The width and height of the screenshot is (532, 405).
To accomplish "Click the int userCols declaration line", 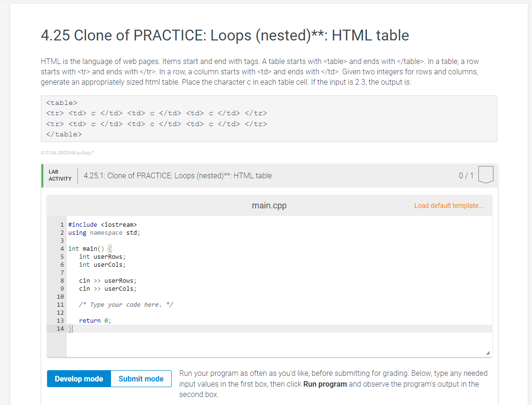I will coord(102,264).
